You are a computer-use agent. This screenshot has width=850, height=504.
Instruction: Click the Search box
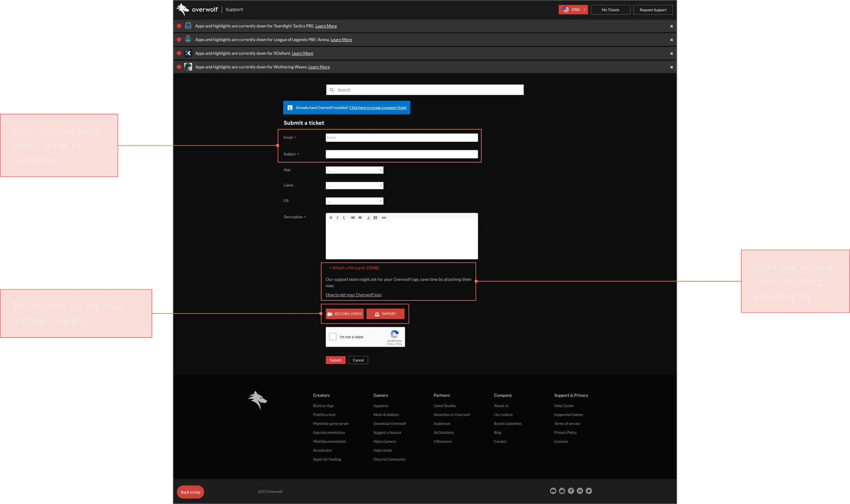coord(425,90)
